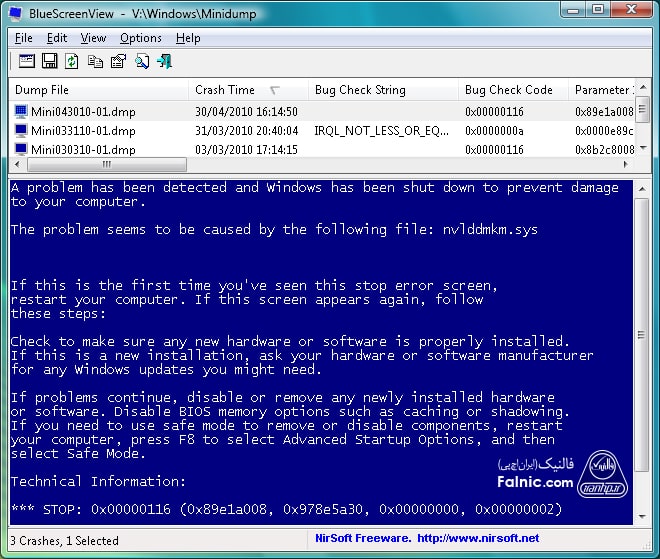Sort list by Crash Time column
This screenshot has width=660, height=559.
tap(225, 90)
